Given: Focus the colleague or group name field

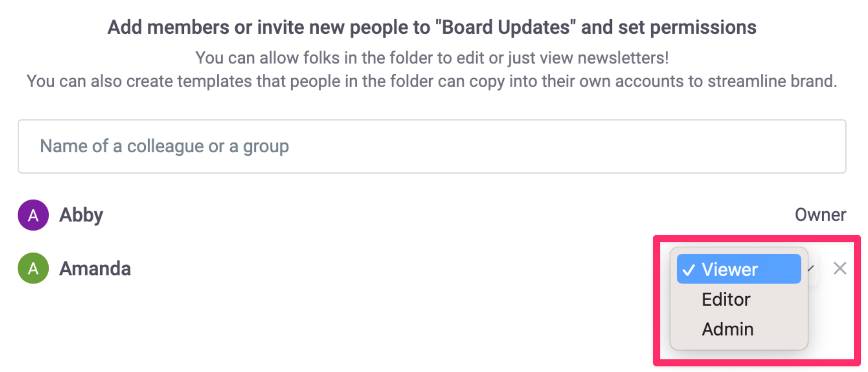Looking at the screenshot, I should point(431,146).
